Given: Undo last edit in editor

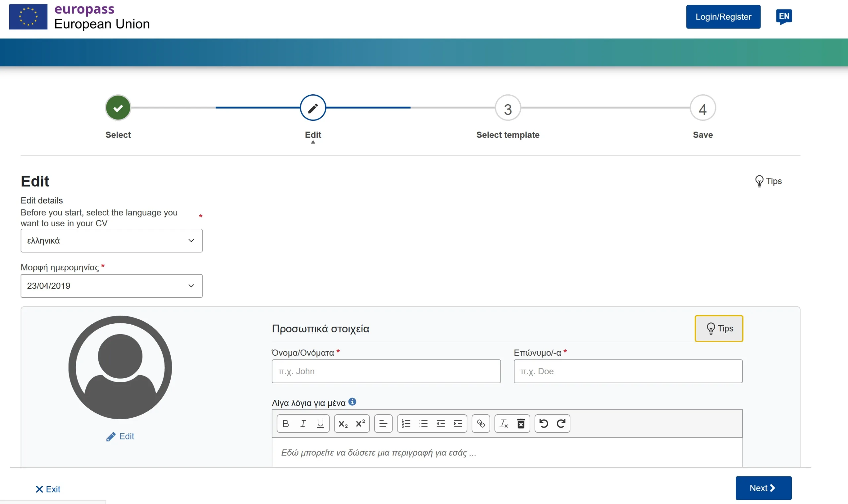Looking at the screenshot, I should point(544,424).
